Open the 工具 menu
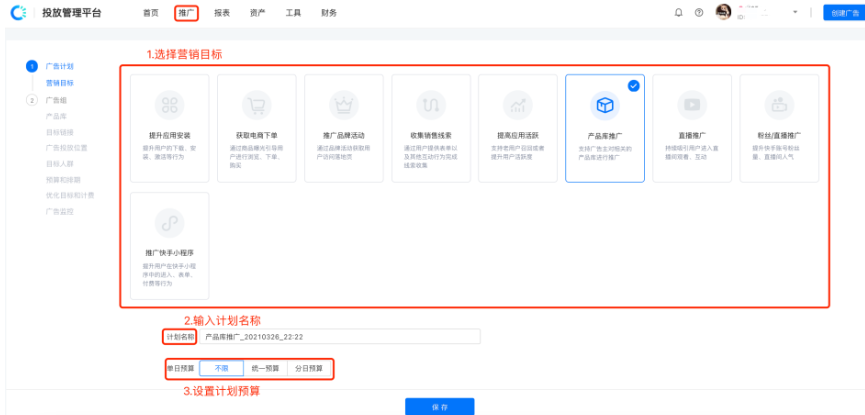 coord(293,13)
